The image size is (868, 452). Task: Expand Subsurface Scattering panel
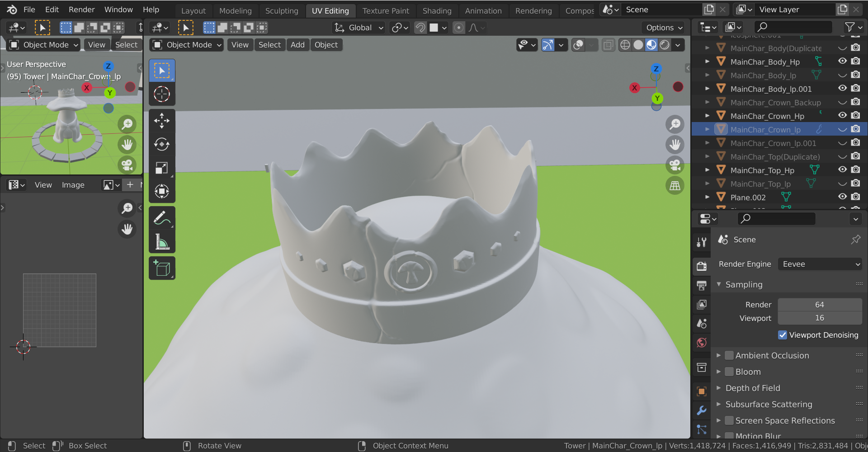719,404
